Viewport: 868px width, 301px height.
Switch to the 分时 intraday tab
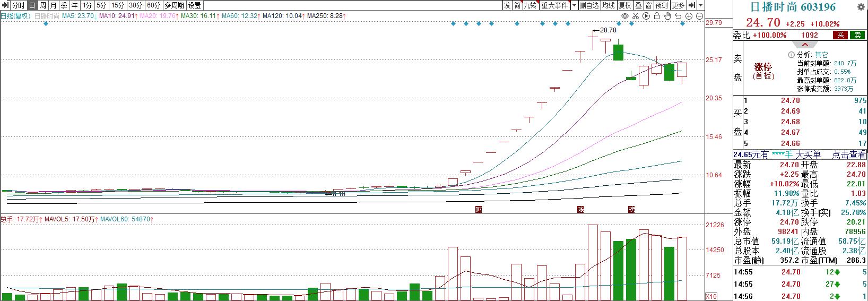(x=18, y=5)
